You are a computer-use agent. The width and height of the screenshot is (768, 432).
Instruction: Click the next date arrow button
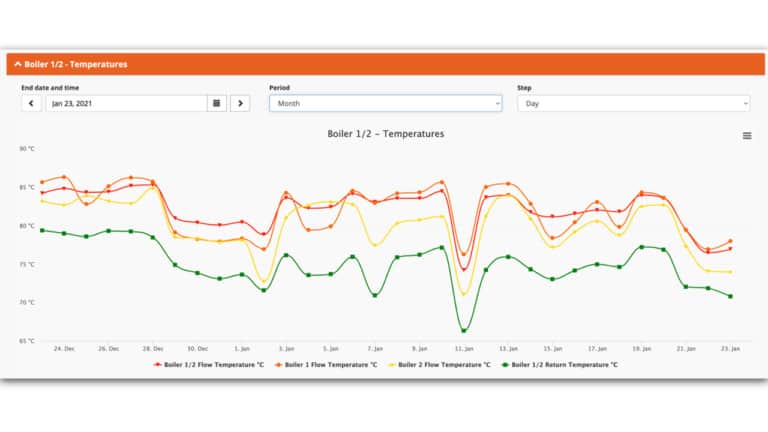[240, 103]
